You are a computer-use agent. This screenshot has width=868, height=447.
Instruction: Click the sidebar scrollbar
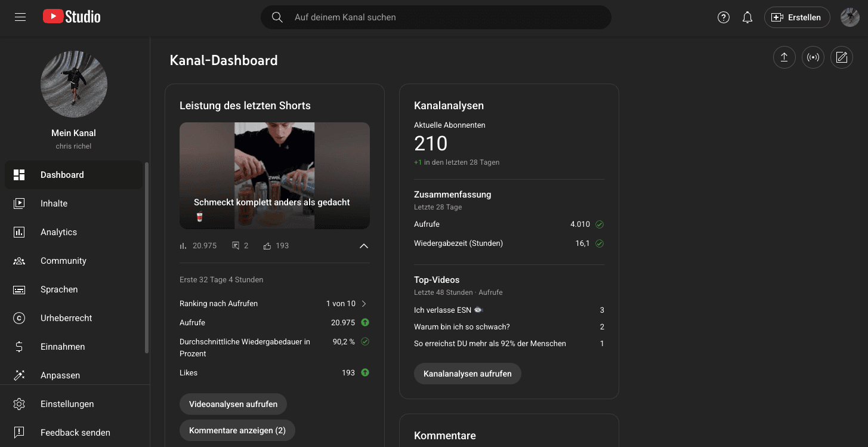tap(147, 258)
